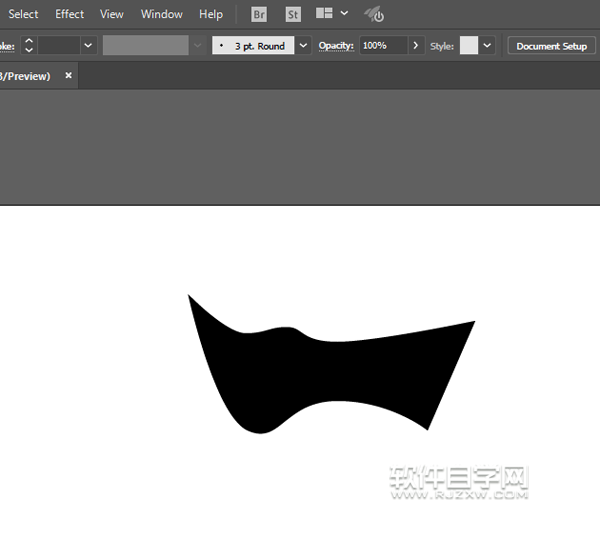Open Adobe Stock via the St icon
Image resolution: width=600 pixels, height=539 pixels.
(x=293, y=14)
